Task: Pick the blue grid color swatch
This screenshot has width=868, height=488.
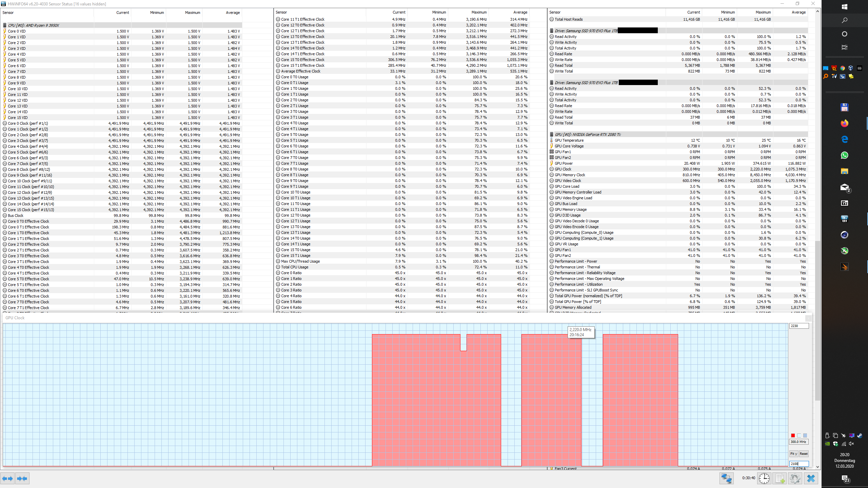Action: (x=805, y=435)
